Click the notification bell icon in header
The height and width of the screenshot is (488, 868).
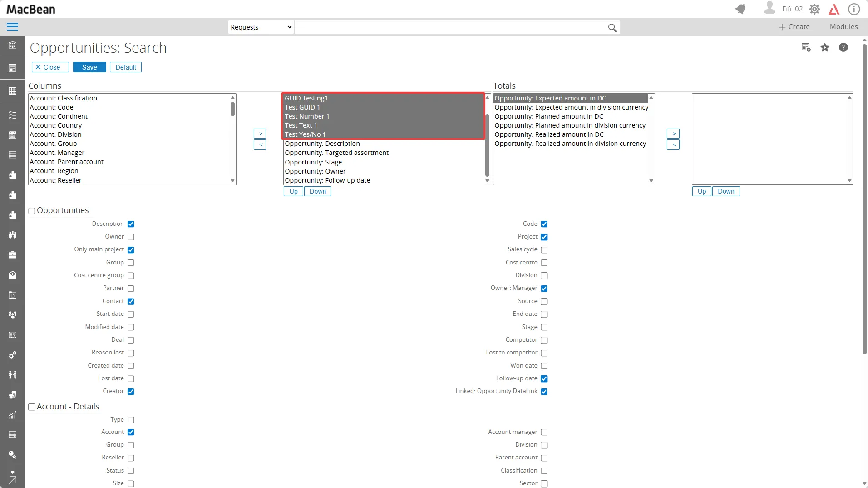[x=740, y=9]
